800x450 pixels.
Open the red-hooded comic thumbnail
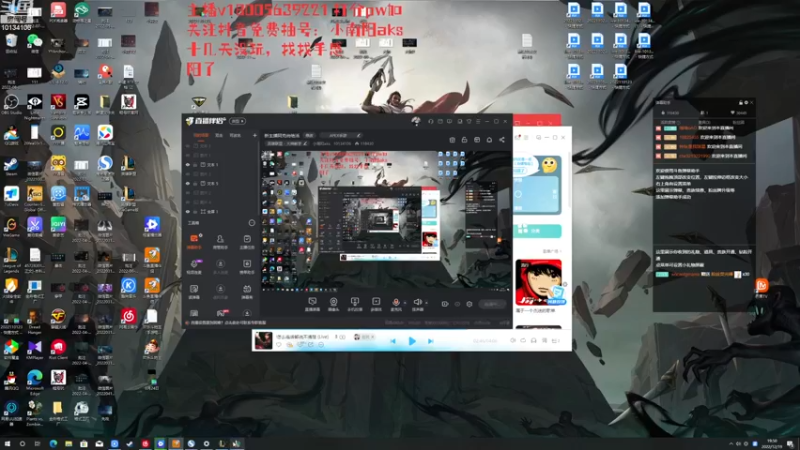538,282
